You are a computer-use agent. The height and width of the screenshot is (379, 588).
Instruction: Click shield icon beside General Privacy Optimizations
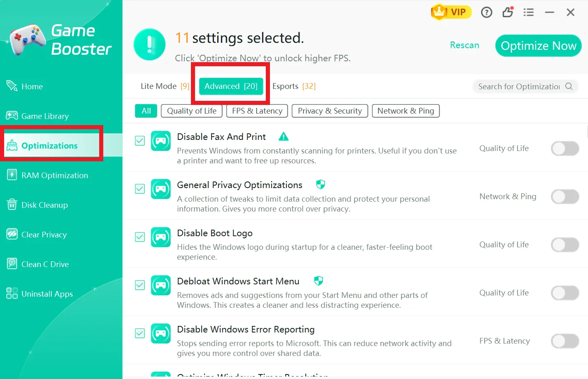(321, 184)
